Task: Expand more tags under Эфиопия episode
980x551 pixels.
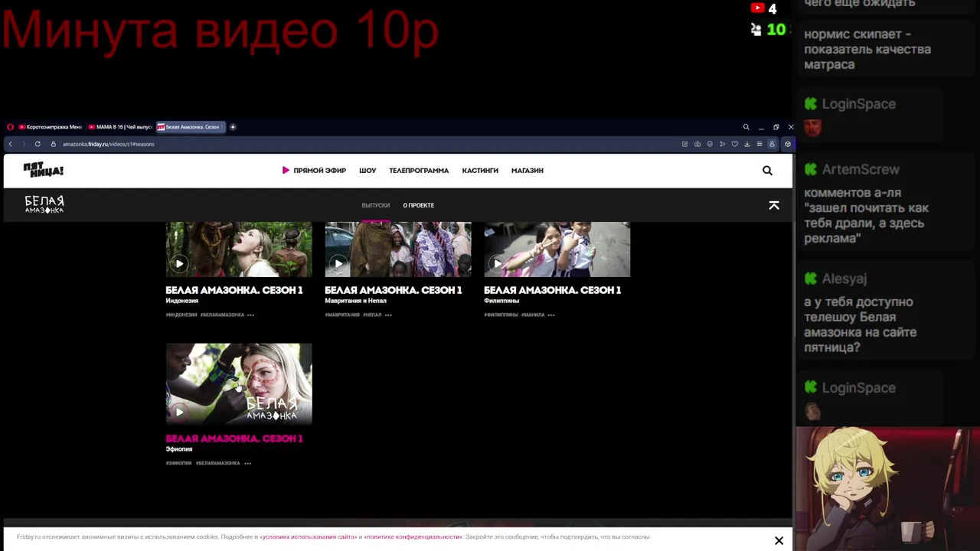Action: point(247,463)
